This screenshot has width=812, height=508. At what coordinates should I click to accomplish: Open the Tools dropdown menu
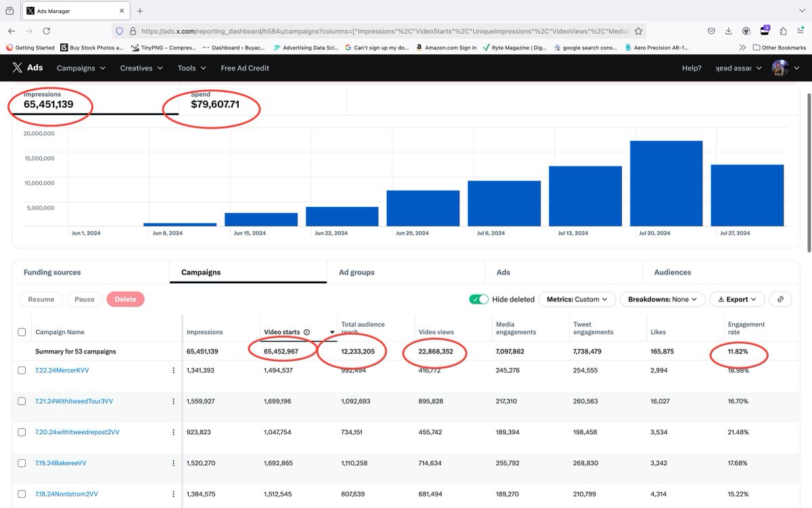pos(191,68)
